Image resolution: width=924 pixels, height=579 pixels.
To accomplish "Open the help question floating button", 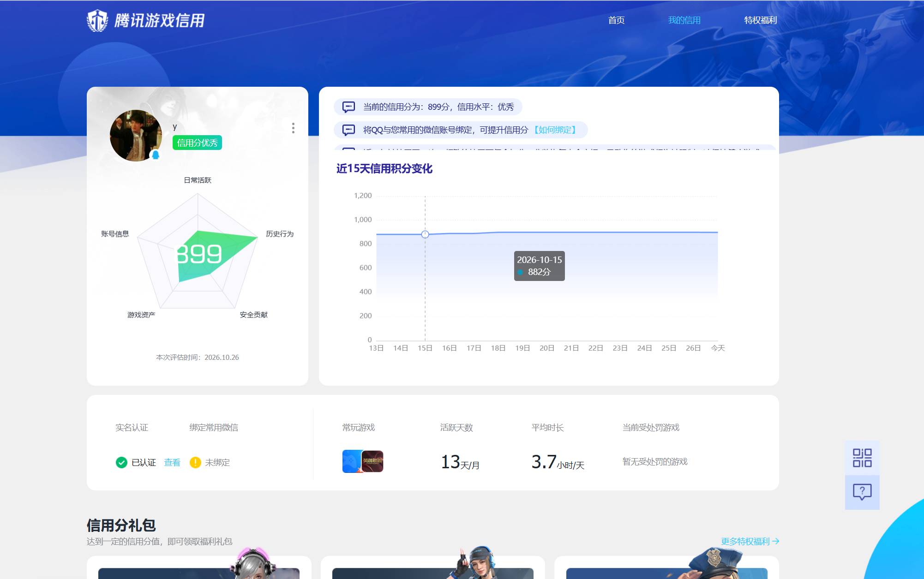I will (x=862, y=492).
